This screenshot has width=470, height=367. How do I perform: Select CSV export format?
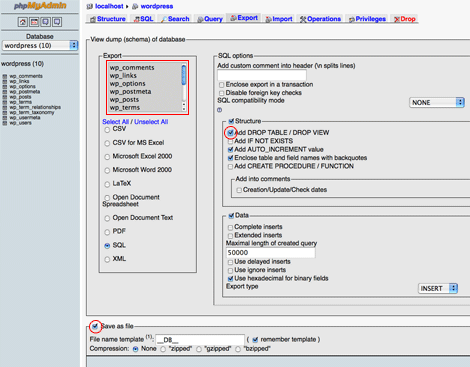click(x=107, y=130)
